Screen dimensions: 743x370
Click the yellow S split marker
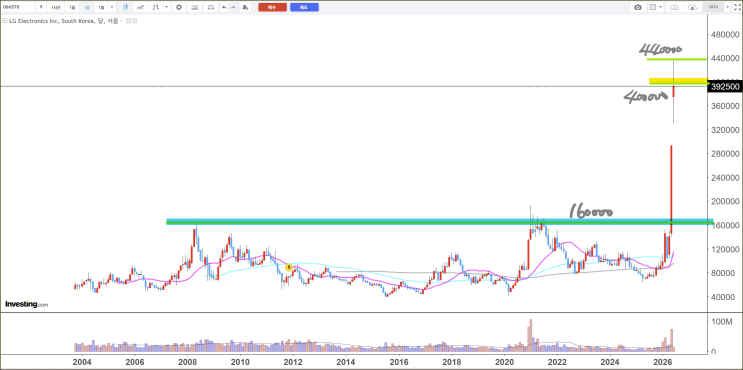coord(288,267)
